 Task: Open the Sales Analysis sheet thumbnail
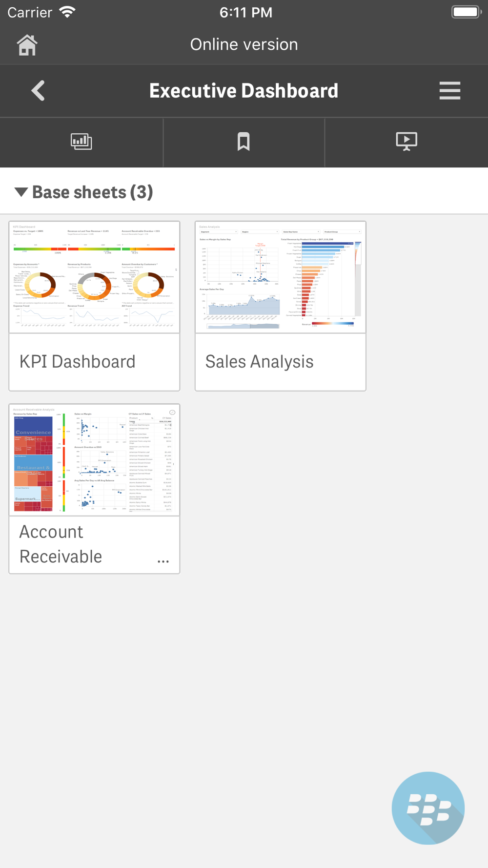click(x=281, y=277)
